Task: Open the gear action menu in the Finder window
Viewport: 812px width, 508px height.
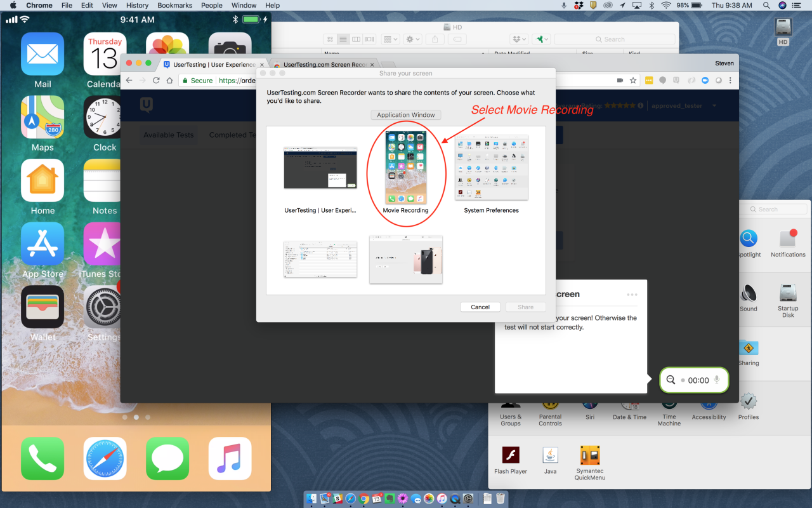Action: 412,39
